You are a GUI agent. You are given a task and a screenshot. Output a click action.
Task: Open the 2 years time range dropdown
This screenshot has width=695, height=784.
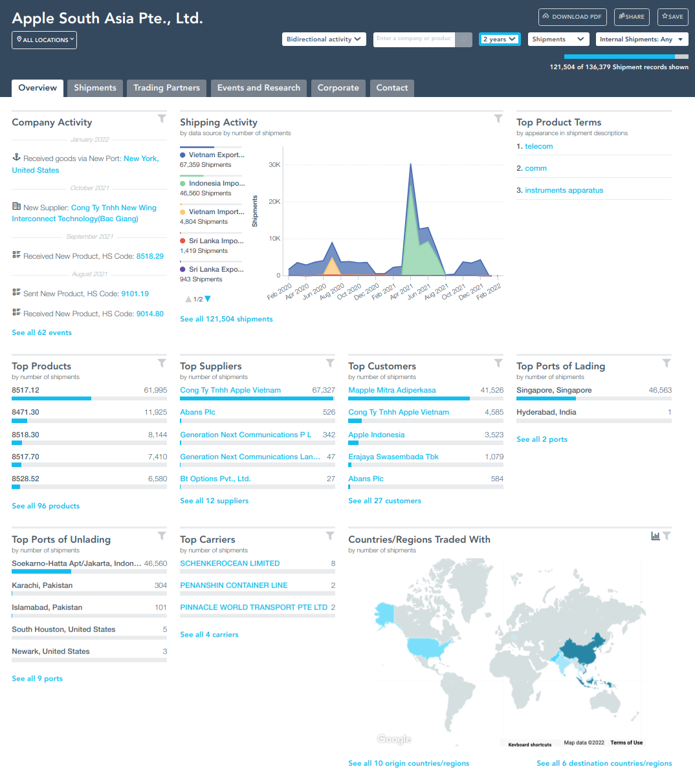click(x=500, y=39)
